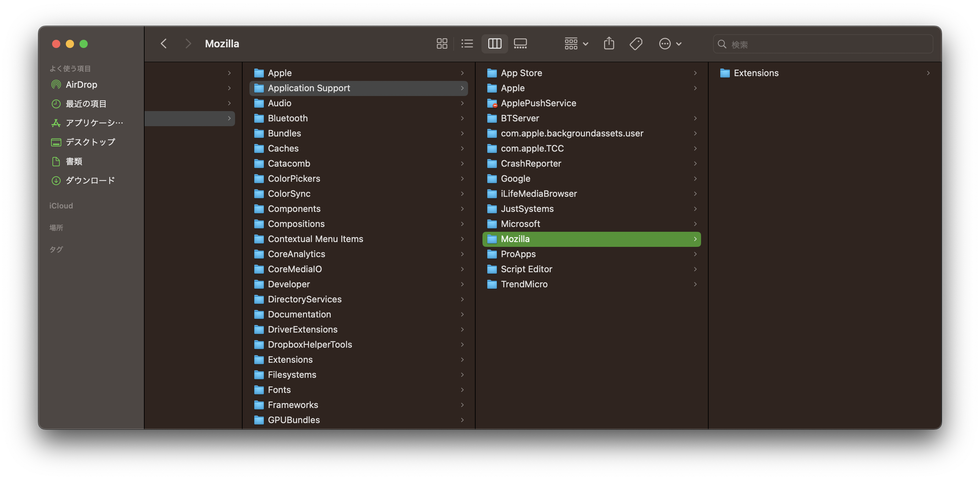Expand the Developer folder chevron
This screenshot has width=980, height=480.
pyautogui.click(x=462, y=284)
